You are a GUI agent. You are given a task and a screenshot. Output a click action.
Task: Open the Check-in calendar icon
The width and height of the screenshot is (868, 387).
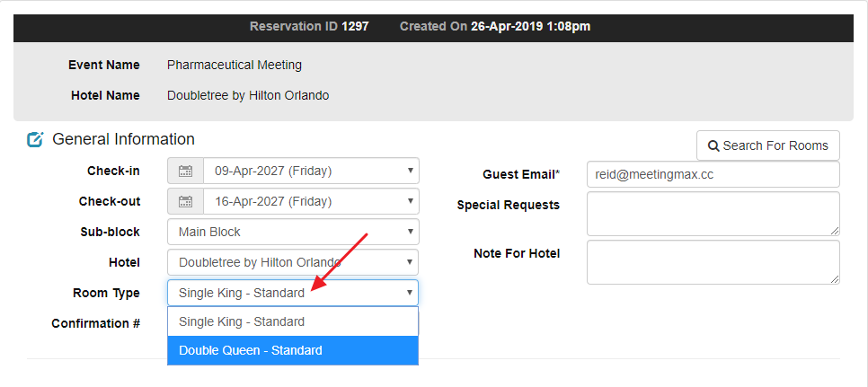tap(186, 171)
